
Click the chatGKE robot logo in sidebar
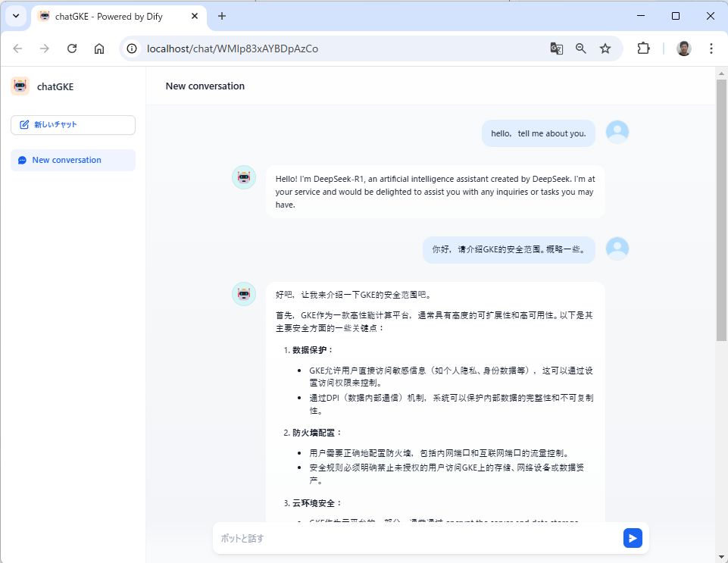[x=20, y=86]
